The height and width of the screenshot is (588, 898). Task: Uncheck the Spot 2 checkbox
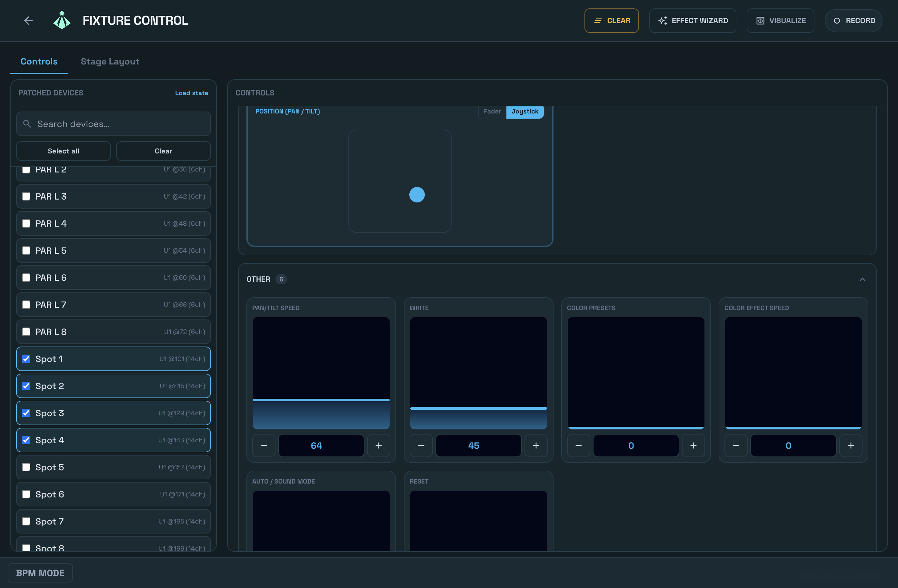coord(26,386)
